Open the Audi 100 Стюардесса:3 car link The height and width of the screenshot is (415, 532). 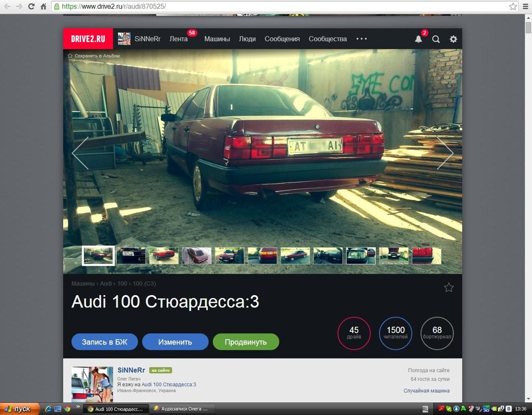168,384
